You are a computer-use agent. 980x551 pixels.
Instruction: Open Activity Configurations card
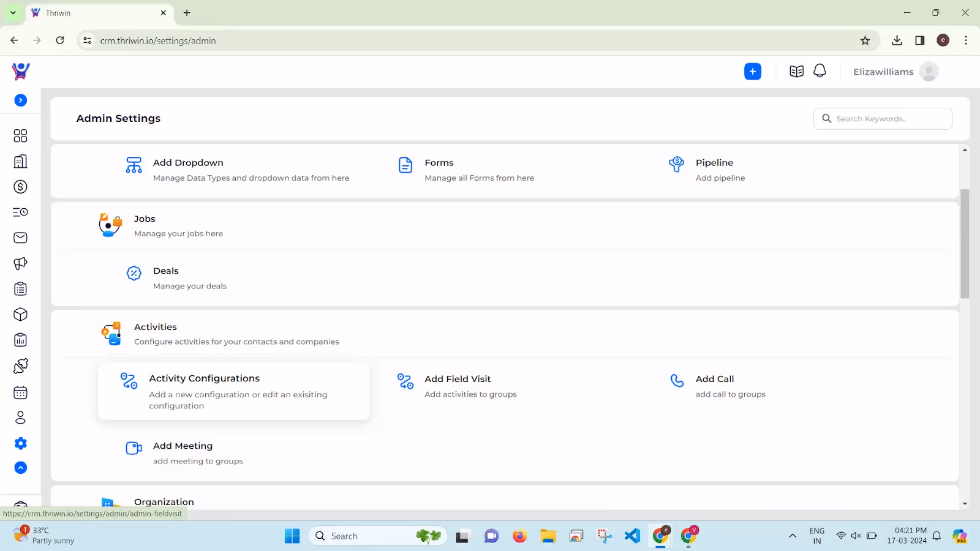[x=233, y=392]
